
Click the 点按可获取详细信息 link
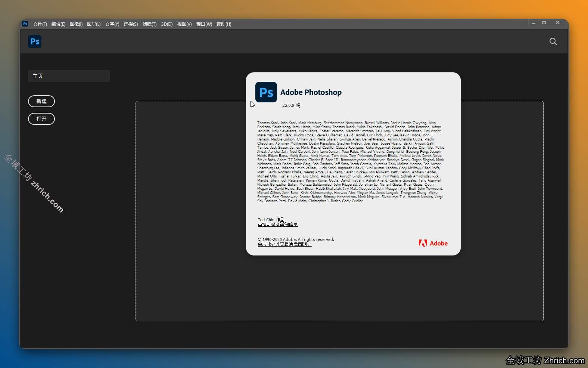tap(278, 225)
